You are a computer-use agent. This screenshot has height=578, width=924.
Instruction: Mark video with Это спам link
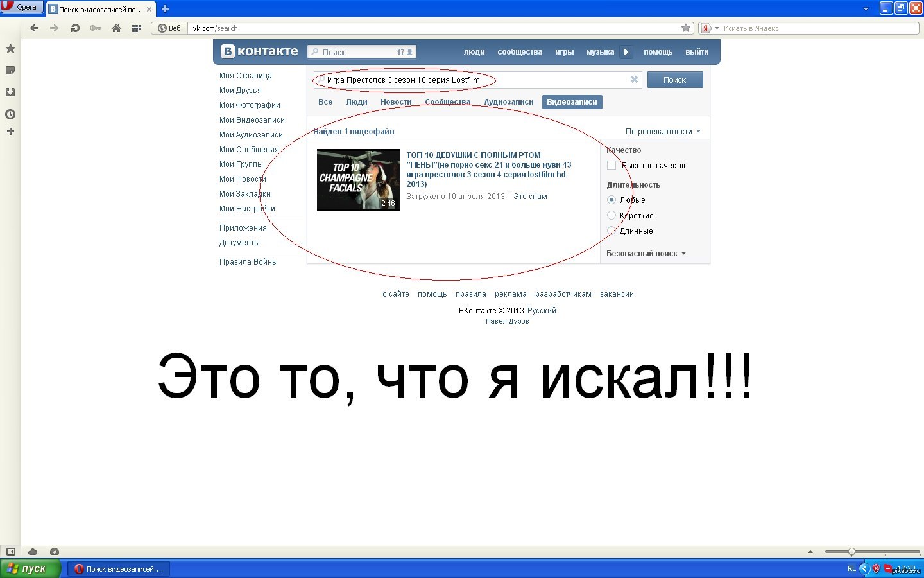click(530, 197)
